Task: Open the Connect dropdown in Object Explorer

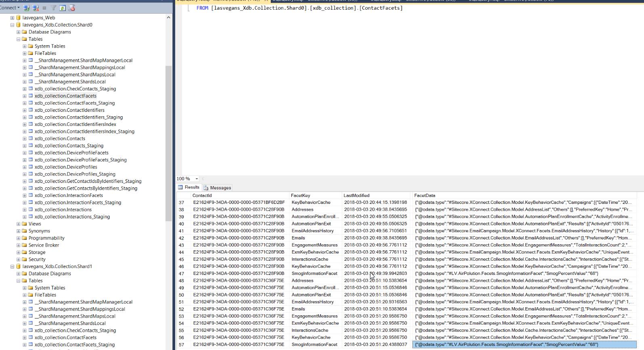Action: pyautogui.click(x=10, y=8)
